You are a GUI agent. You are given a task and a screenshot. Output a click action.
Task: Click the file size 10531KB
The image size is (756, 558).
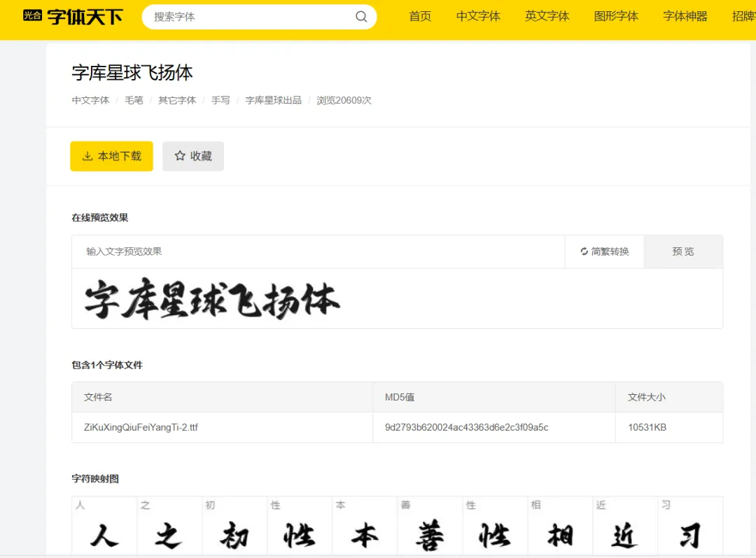(x=647, y=427)
